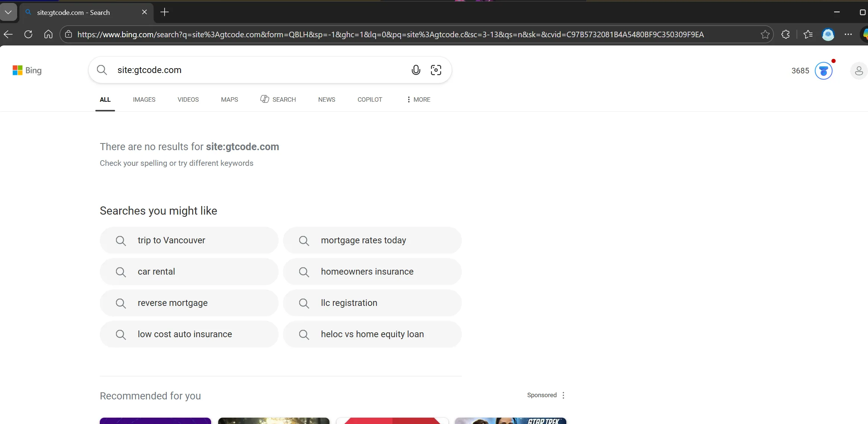This screenshot has height=424, width=868.
Task: Open the Sponsored content options menu
Action: pyautogui.click(x=563, y=395)
